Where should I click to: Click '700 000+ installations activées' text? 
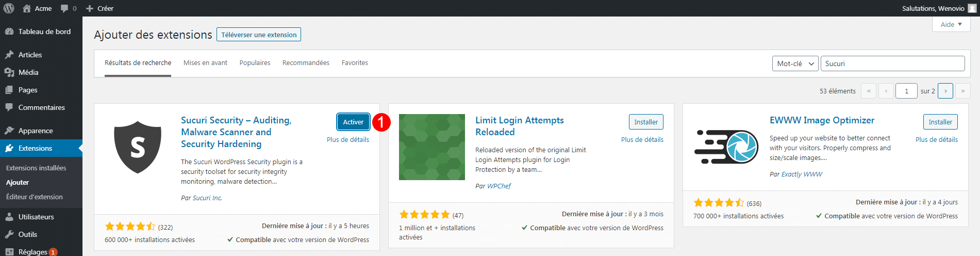(738, 216)
